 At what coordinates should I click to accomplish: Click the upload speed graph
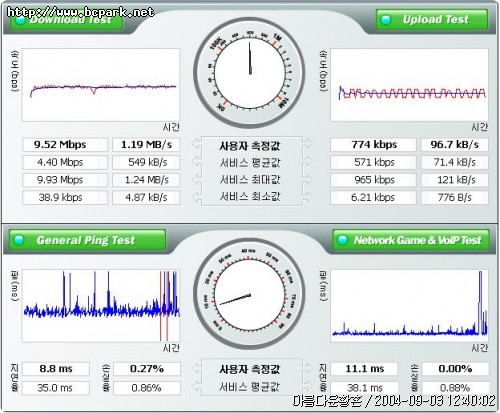click(x=409, y=85)
